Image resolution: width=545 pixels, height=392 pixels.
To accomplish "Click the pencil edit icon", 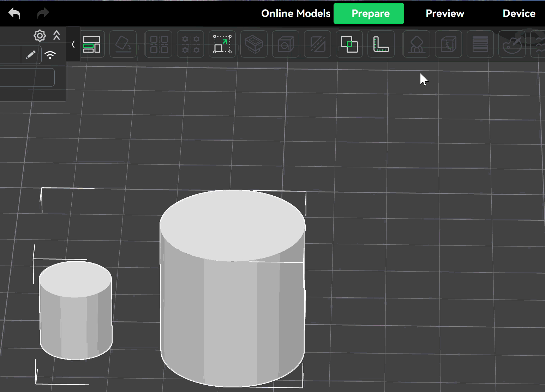I will (31, 55).
